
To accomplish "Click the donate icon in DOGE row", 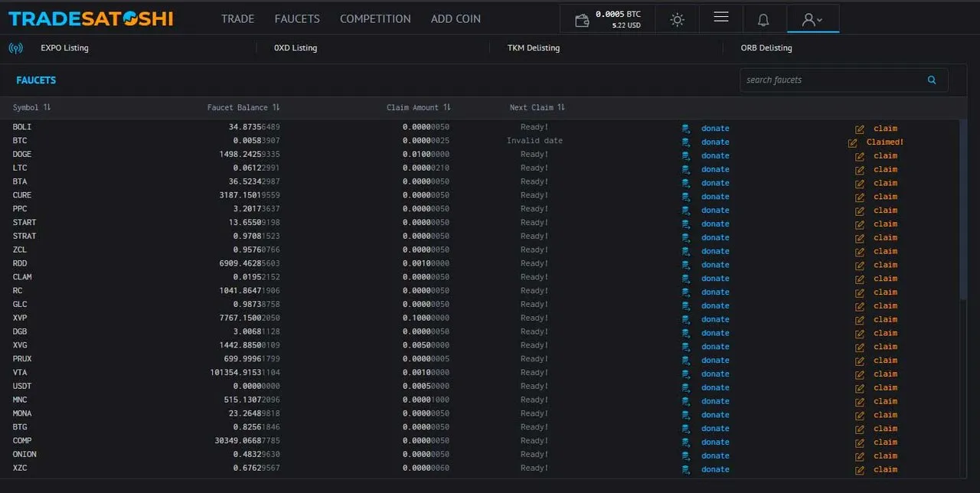I will (x=686, y=156).
